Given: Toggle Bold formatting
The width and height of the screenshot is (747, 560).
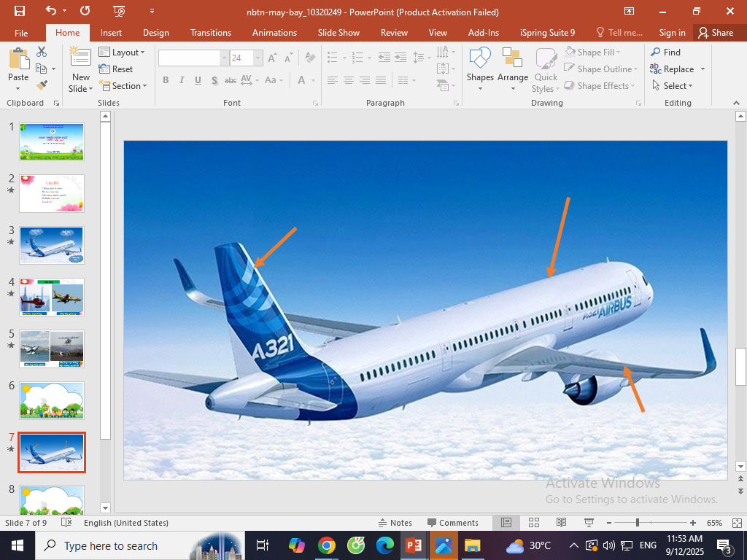Looking at the screenshot, I should click(166, 80).
